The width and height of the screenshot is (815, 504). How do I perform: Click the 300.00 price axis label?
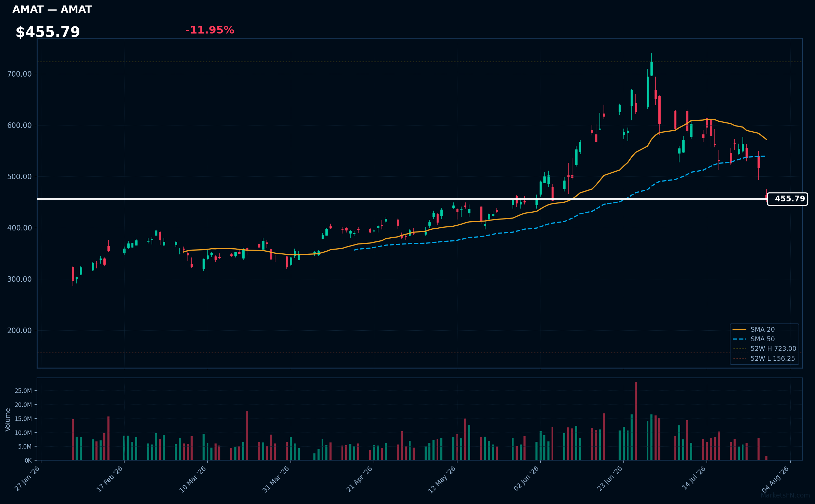(x=20, y=279)
